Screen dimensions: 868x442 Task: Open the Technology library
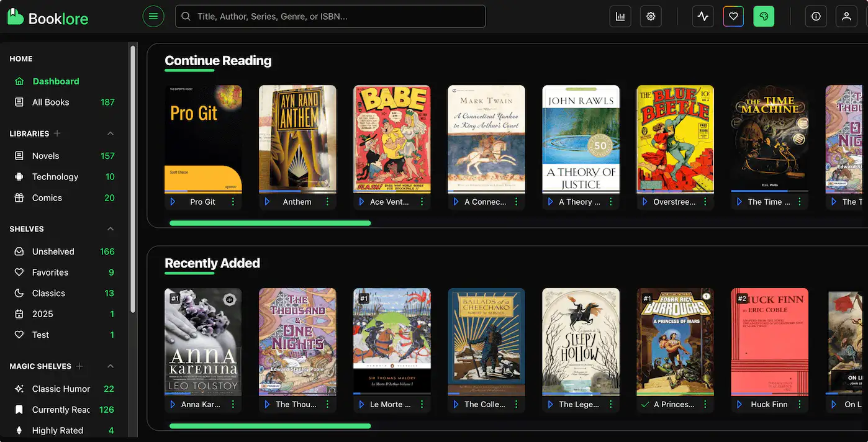coord(65,177)
